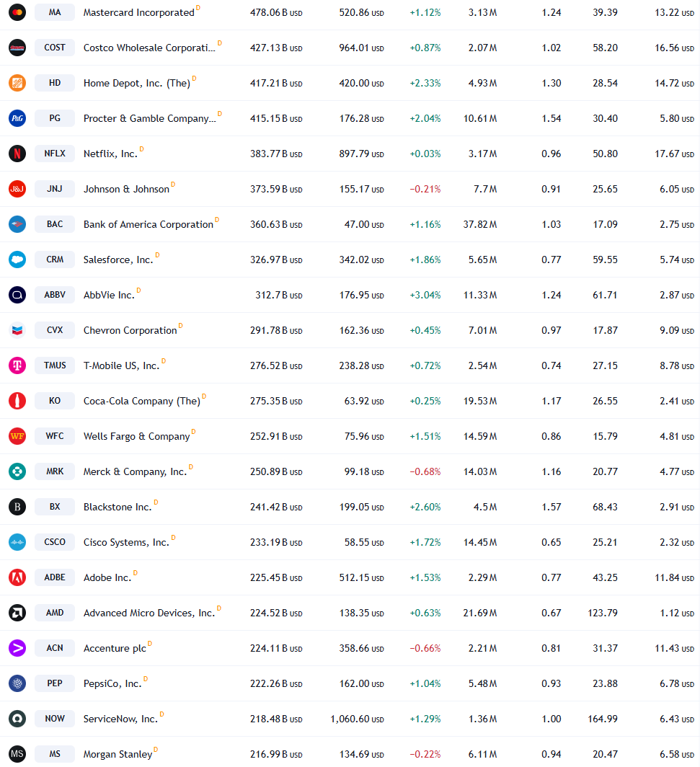Click the Morgan Stanley logo icon
The width and height of the screenshot is (700, 767).
click(x=17, y=754)
